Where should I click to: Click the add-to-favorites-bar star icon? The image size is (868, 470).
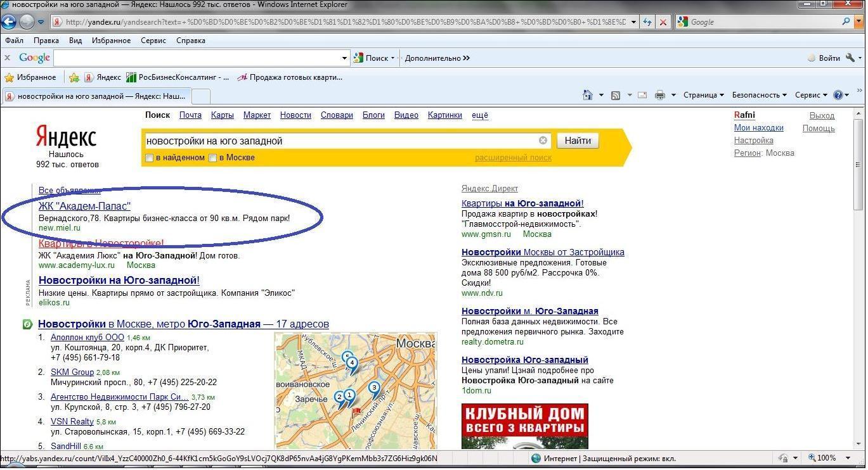click(x=74, y=77)
